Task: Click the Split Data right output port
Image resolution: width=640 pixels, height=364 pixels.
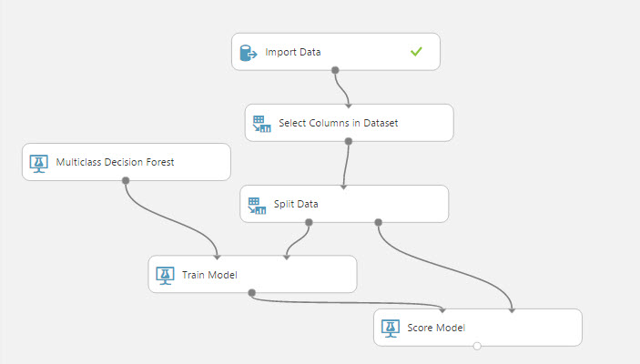Action: pos(379,221)
